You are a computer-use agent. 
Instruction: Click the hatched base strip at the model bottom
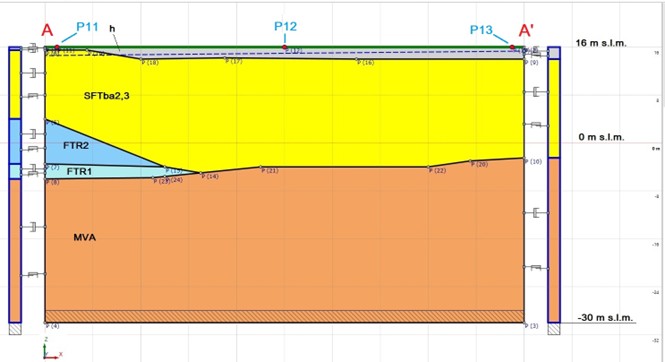tap(285, 316)
